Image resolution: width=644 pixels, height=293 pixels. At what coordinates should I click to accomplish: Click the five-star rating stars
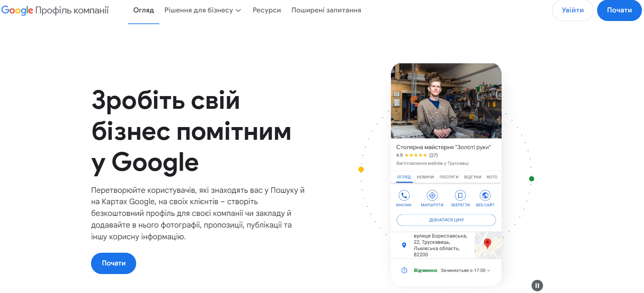416,155
